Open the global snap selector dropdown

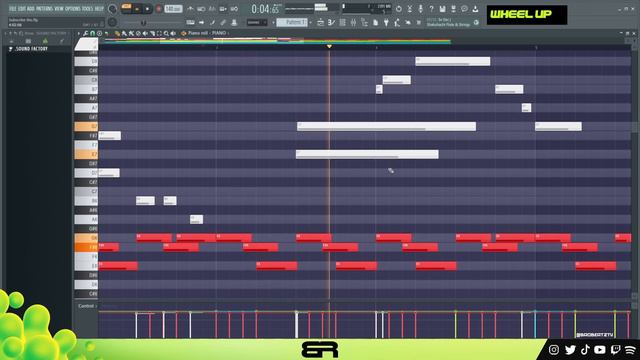point(256,22)
